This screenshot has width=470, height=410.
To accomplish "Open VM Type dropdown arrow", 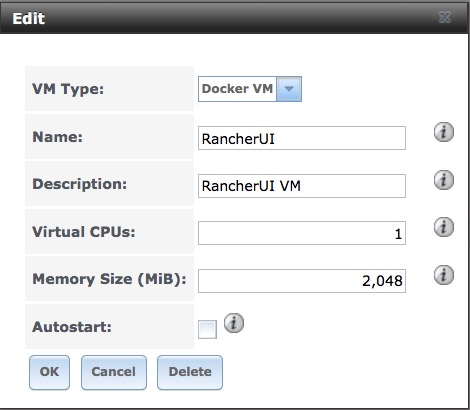I will click(x=289, y=89).
